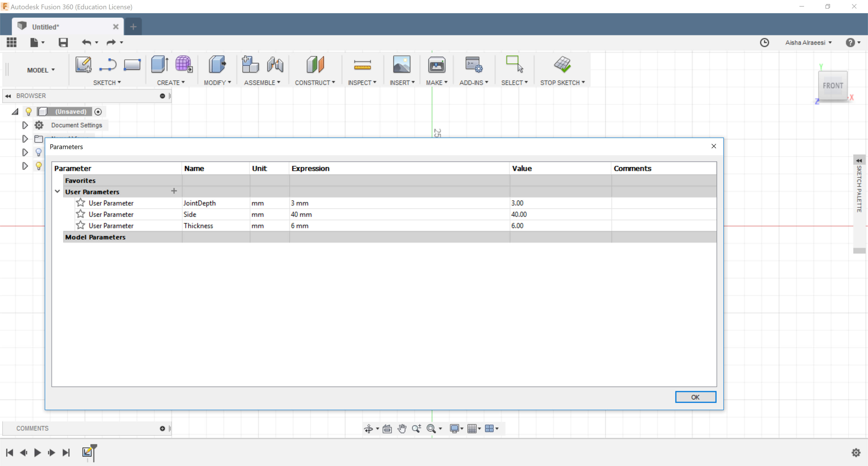Screen dimensions: 868x466
Task: Click the Create Sketch tool icon
Action: 83,64
